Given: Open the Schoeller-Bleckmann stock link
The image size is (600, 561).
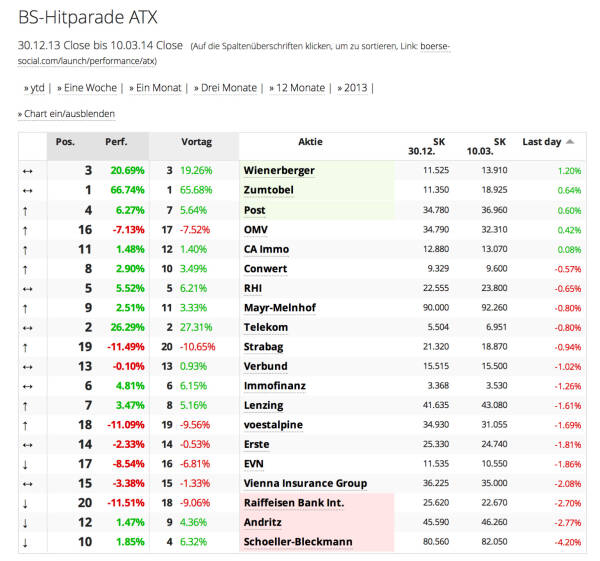Looking at the screenshot, I should pos(298,542).
